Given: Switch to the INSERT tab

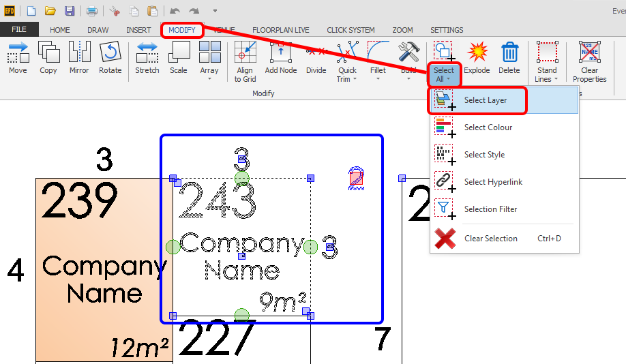Looking at the screenshot, I should tap(138, 30).
